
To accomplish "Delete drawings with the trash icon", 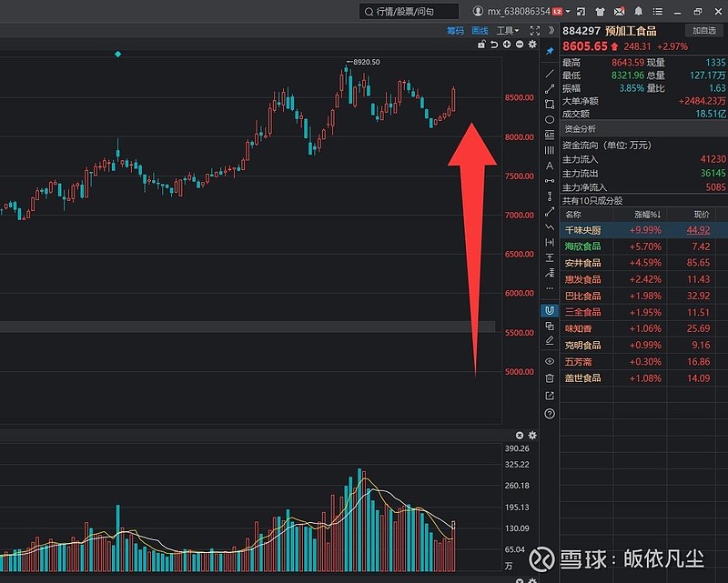I will pyautogui.click(x=550, y=377).
